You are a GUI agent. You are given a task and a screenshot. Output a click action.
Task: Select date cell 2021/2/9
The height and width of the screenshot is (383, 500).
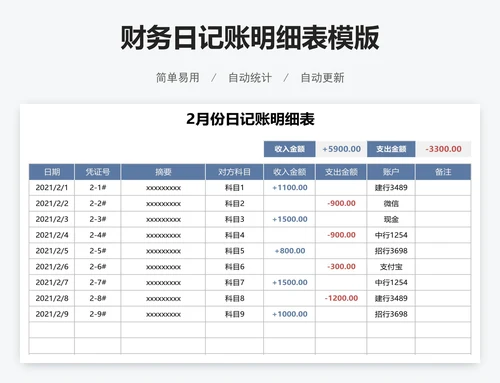(x=52, y=314)
